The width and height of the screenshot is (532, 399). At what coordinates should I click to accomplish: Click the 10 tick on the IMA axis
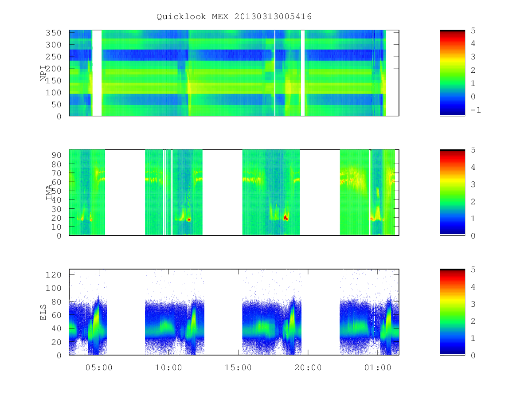tap(56, 227)
